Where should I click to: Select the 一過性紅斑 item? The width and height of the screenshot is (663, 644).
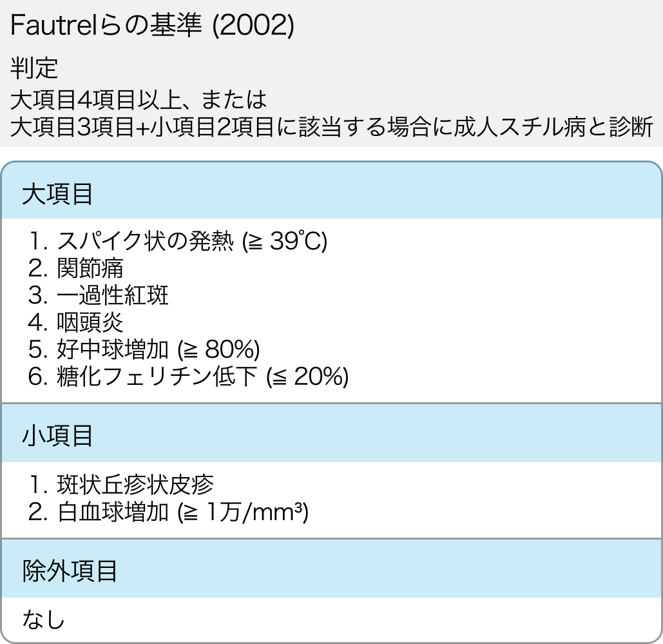pos(113,295)
